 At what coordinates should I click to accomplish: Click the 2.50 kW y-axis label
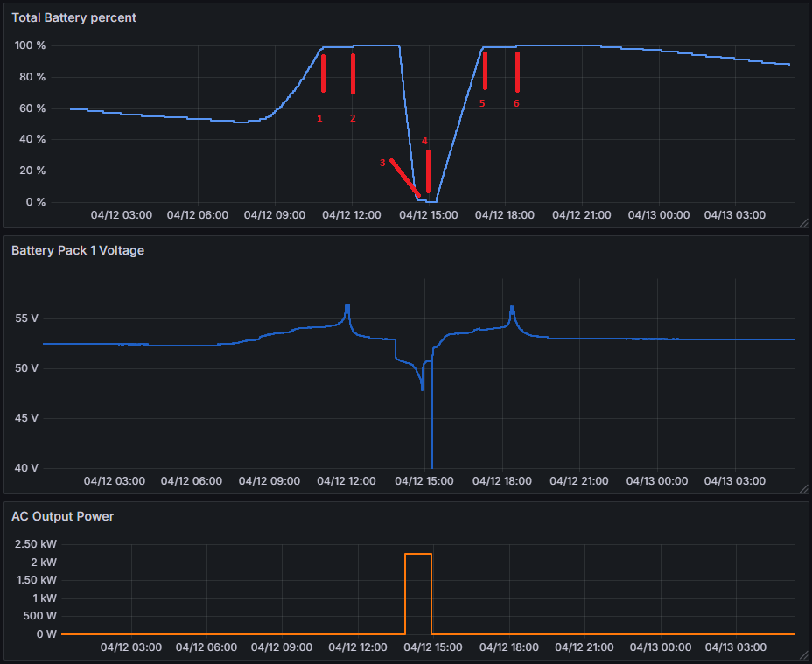[x=36, y=544]
